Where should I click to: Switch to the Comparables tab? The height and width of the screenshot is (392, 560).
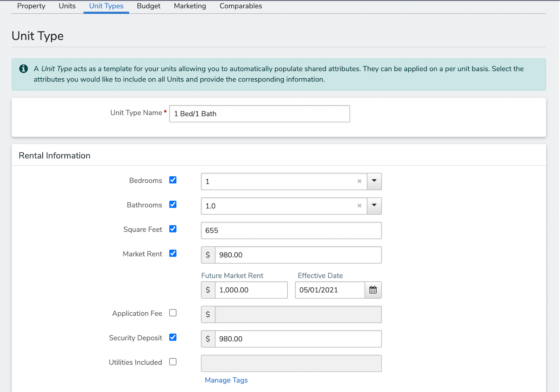(240, 6)
